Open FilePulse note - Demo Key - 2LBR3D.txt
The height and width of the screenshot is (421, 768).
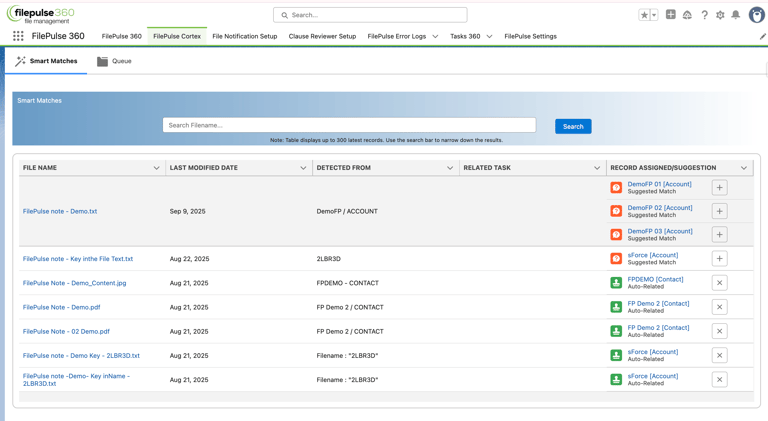pos(81,356)
